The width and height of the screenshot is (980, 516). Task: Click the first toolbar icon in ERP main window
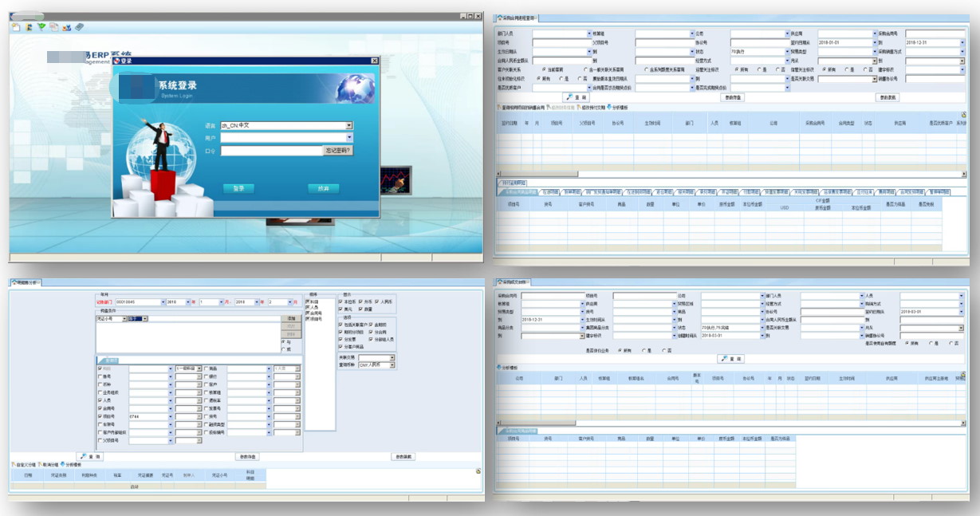tap(16, 27)
